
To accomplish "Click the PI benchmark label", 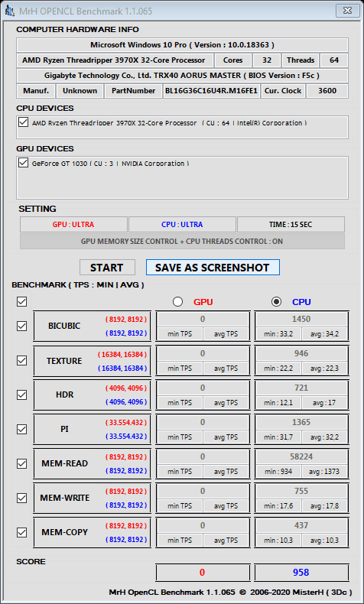I will [64, 429].
